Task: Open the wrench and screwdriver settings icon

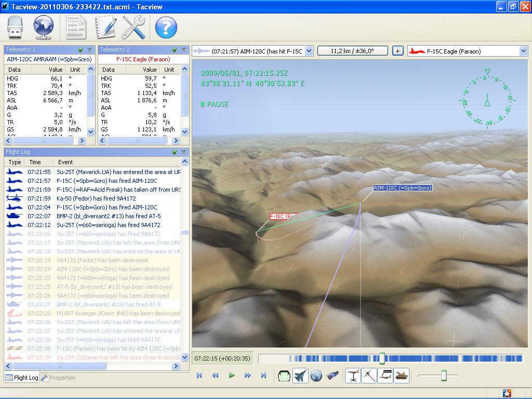Action: point(134,28)
